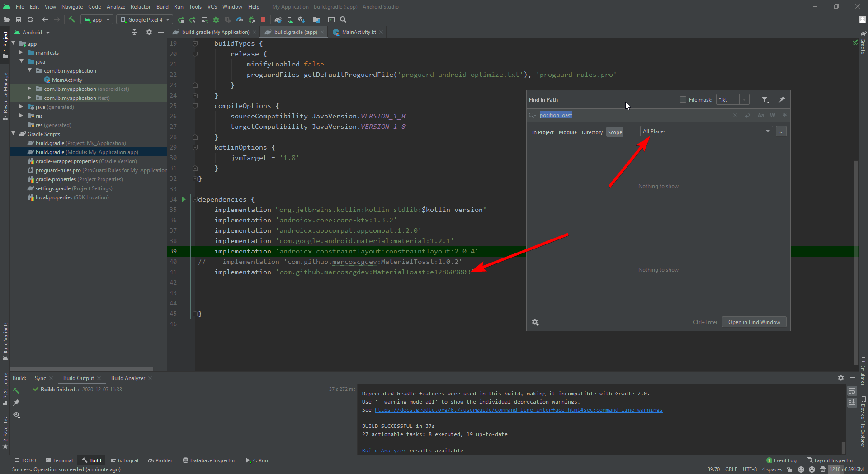Viewport: 868px width, 474px height.
Task: Select the Profiler gauge icon in toolbar
Action: (x=240, y=19)
